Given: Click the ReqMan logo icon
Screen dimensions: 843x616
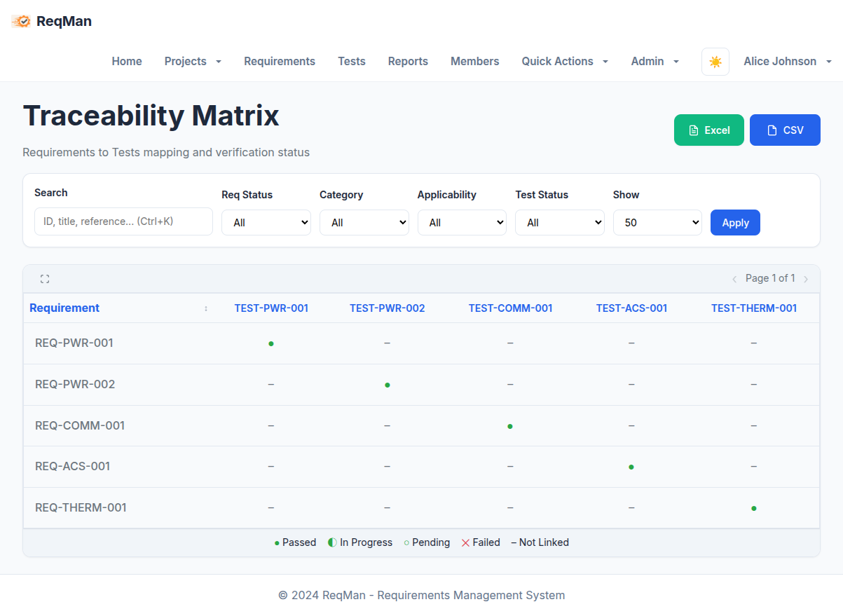Looking at the screenshot, I should pyautogui.click(x=21, y=22).
